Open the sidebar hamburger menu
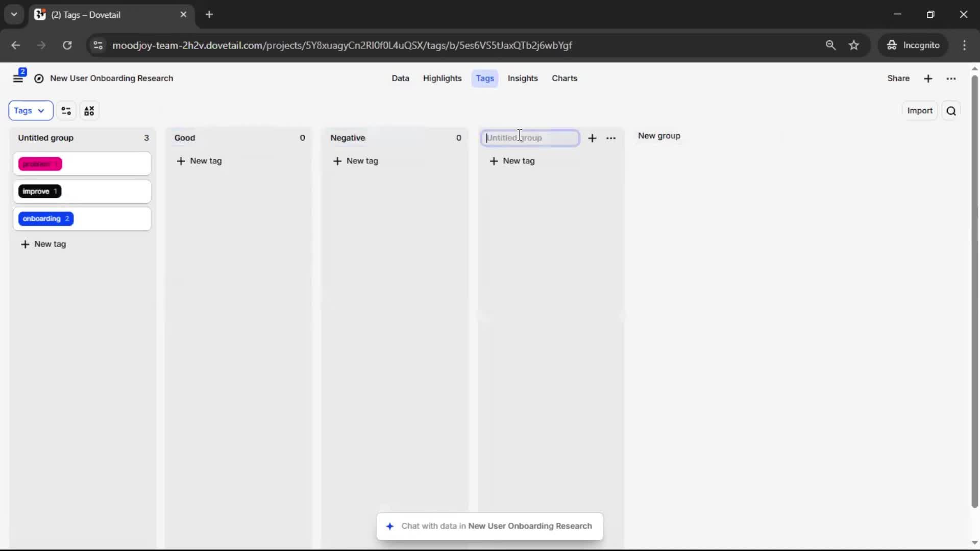 [x=18, y=79]
